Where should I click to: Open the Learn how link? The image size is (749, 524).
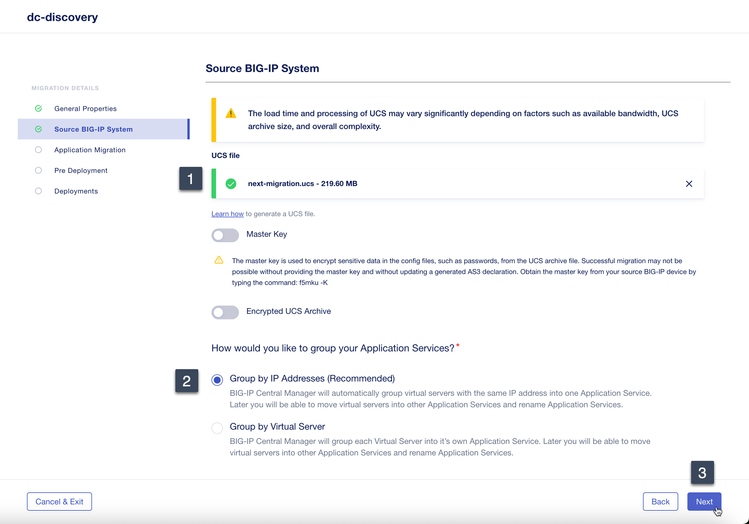click(x=227, y=214)
